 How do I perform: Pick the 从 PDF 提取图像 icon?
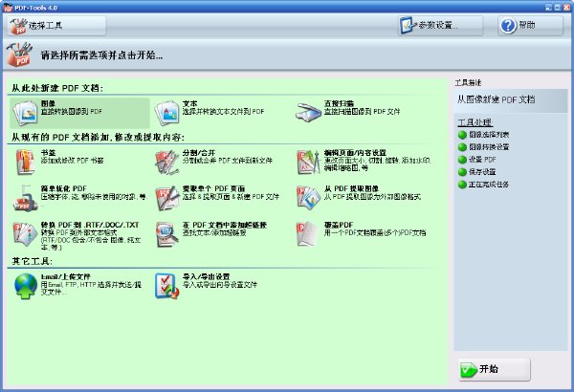pyautogui.click(x=308, y=198)
